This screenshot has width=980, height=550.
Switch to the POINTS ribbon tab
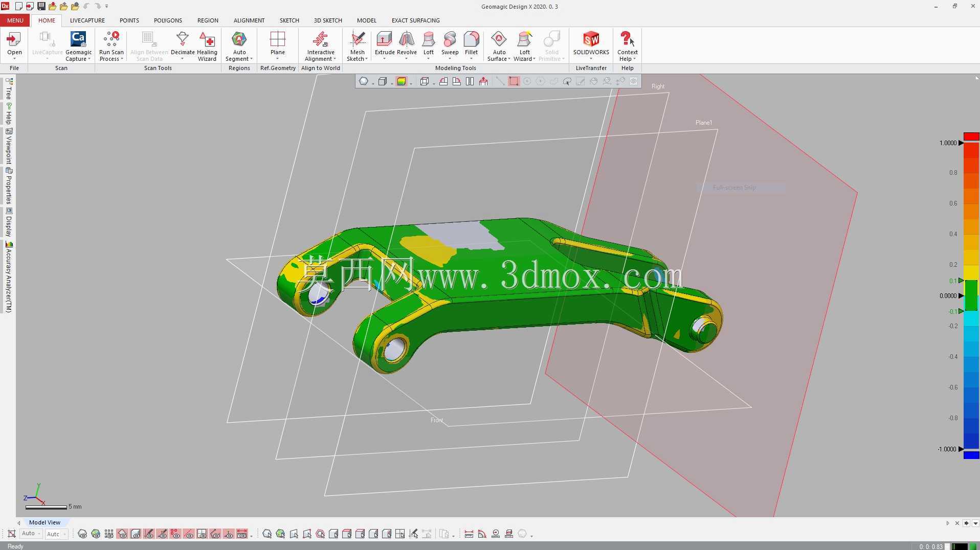[129, 20]
